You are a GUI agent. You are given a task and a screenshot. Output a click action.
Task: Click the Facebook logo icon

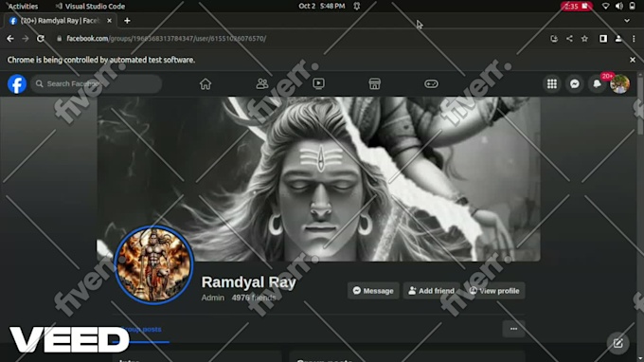coord(17,83)
